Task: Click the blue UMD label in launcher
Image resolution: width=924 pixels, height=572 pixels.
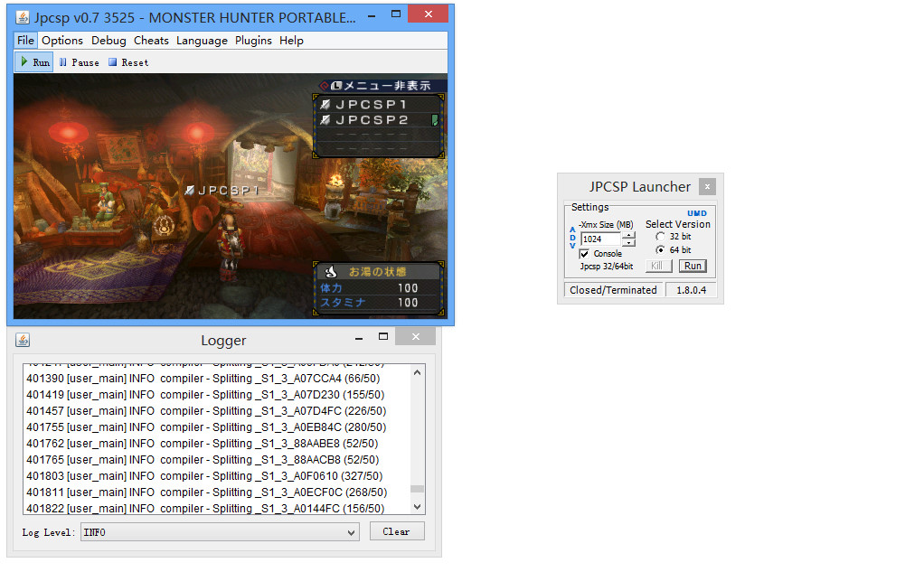Action: tap(696, 213)
